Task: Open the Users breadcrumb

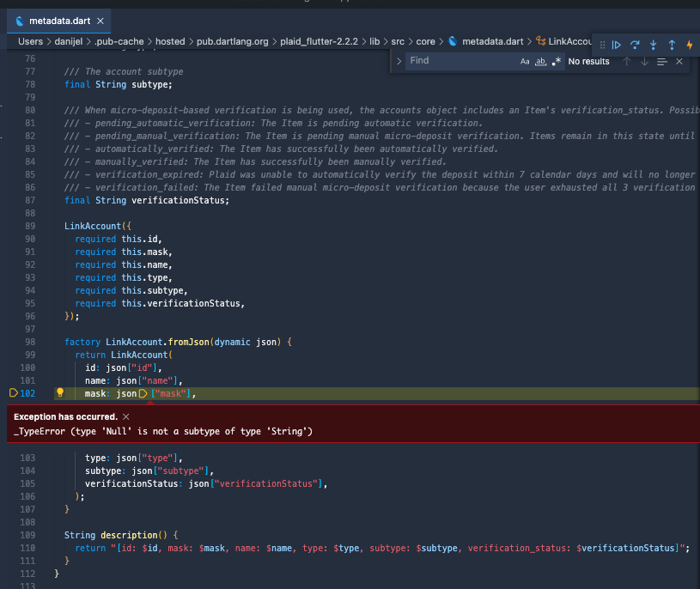Action: tap(30, 41)
